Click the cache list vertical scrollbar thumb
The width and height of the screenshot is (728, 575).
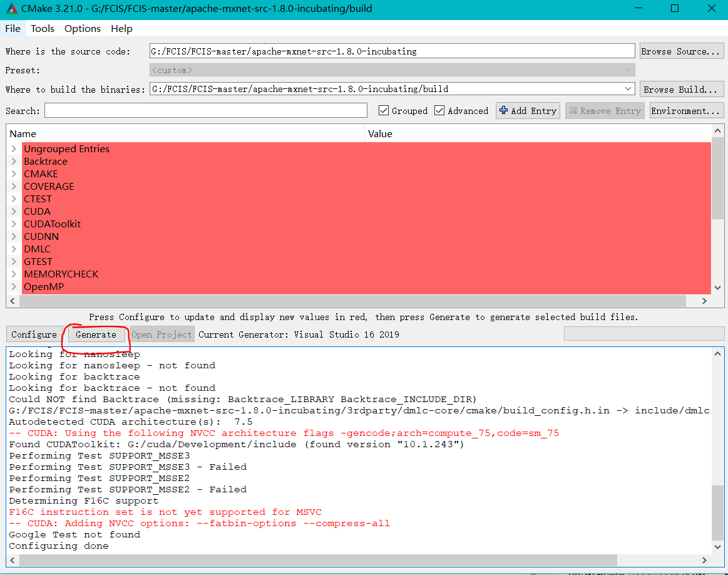point(717,179)
